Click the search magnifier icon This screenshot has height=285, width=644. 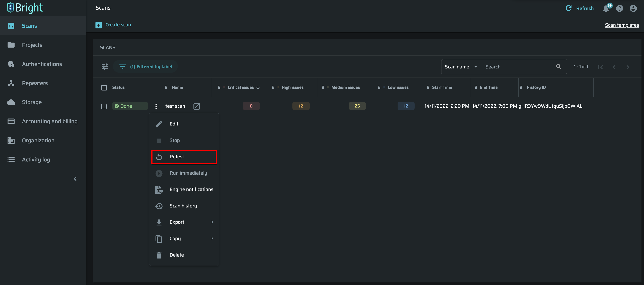point(559,67)
